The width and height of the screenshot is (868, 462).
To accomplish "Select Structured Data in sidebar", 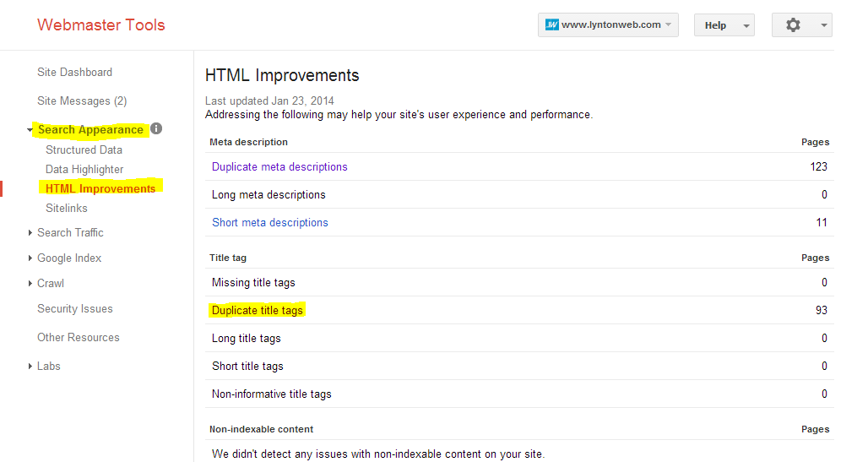I will tap(84, 149).
